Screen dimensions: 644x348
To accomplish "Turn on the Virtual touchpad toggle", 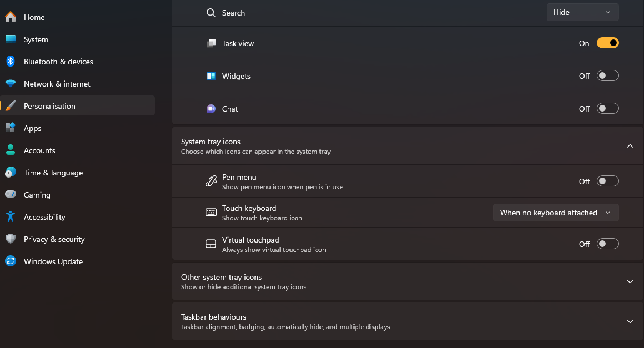I will coord(607,244).
